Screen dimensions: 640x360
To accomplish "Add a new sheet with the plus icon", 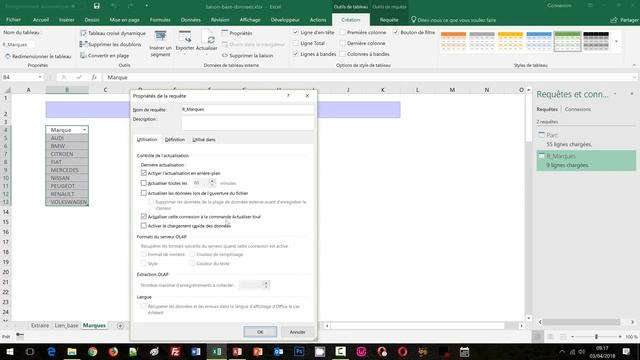I will click(120, 326).
